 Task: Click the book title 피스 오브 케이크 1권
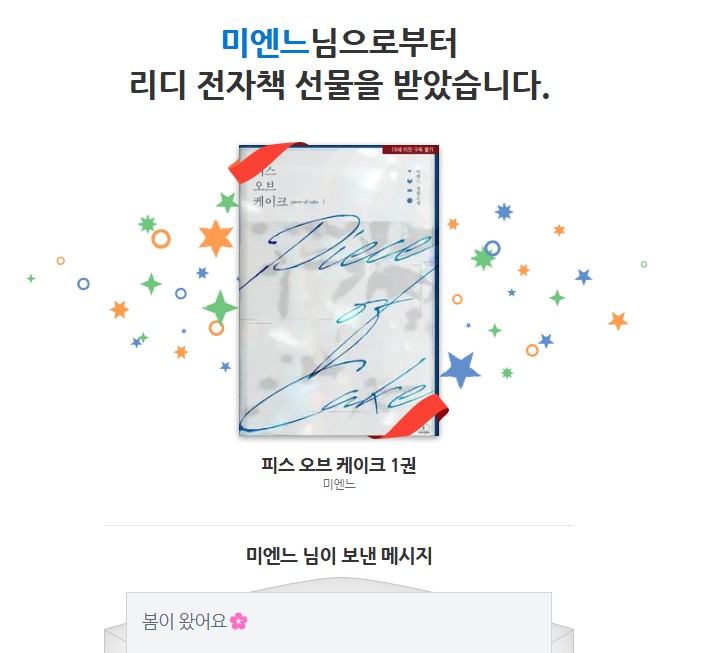click(339, 464)
